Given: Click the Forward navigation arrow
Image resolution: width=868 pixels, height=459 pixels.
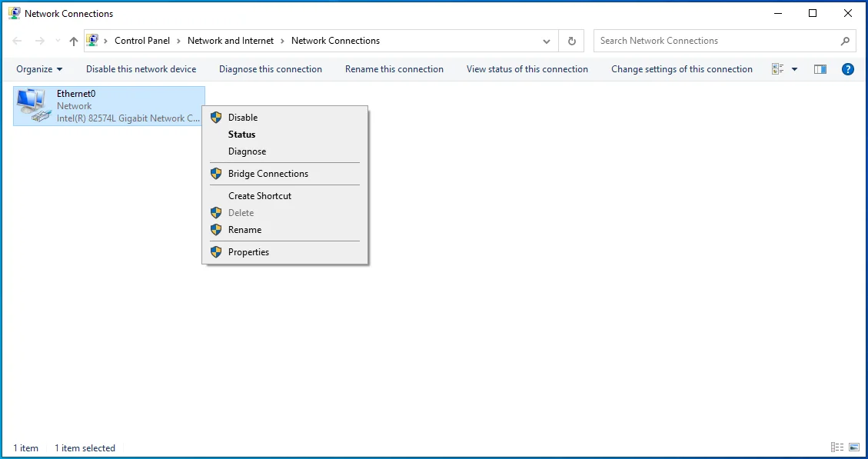Looking at the screenshot, I should 39,41.
